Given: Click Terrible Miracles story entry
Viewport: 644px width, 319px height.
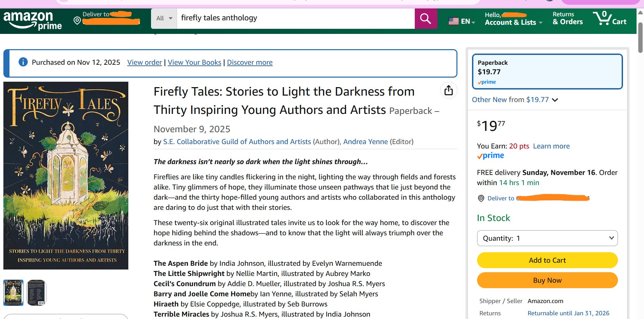Looking at the screenshot, I should click(262, 314).
